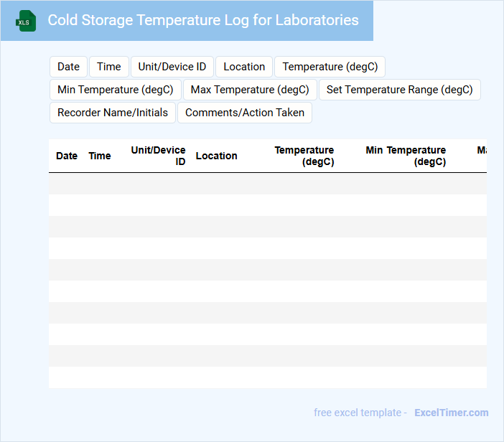Choose the Location field tag
Viewport: 504px width, 442px height.
(x=244, y=67)
